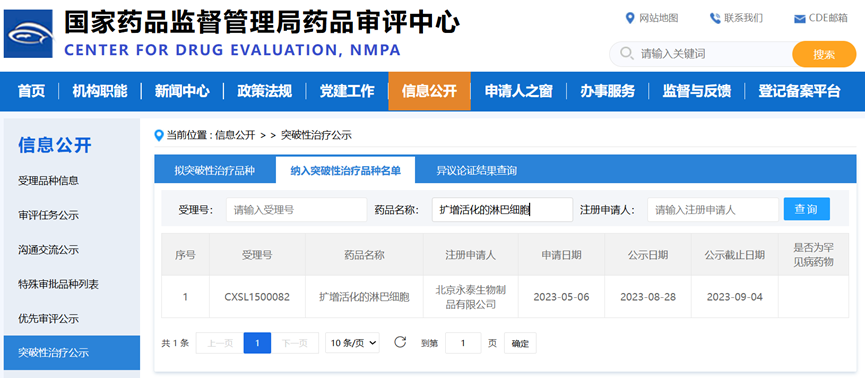The image size is (865, 378).
Task: Open 监督与反馈 navigation item
Action: coord(697,91)
